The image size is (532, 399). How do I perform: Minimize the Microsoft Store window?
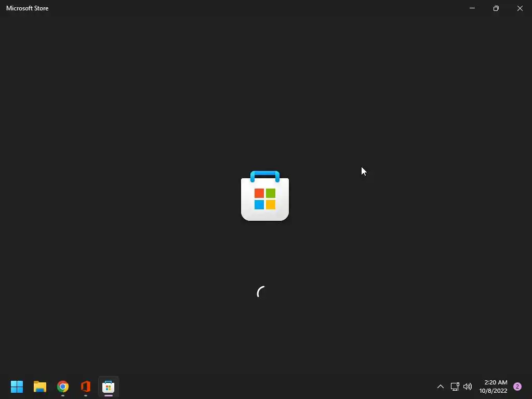tap(472, 8)
